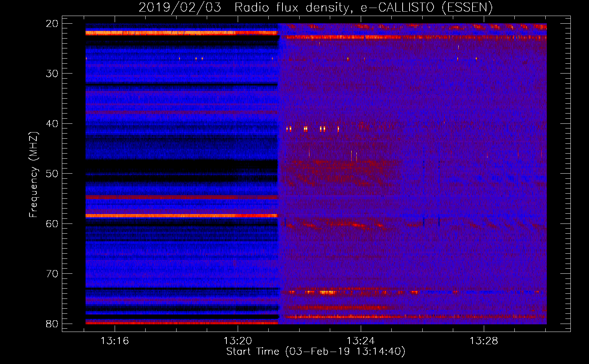Click the 20 frequency tick label
Viewport: 589px width, 364px height.
point(52,24)
